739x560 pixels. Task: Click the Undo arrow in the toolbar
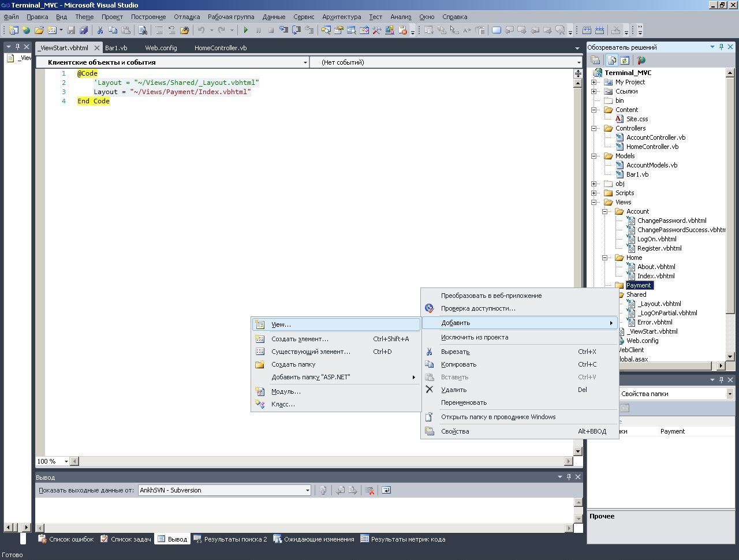point(201,30)
